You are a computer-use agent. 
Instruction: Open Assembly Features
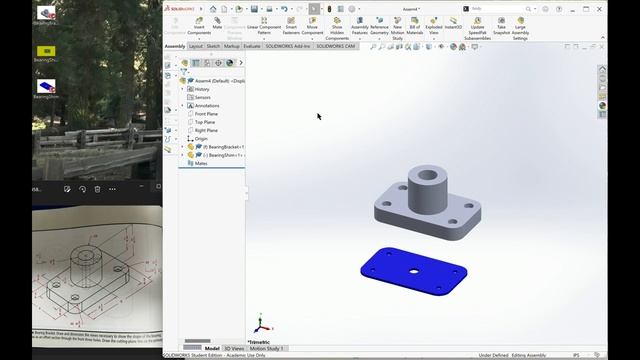pyautogui.click(x=360, y=26)
